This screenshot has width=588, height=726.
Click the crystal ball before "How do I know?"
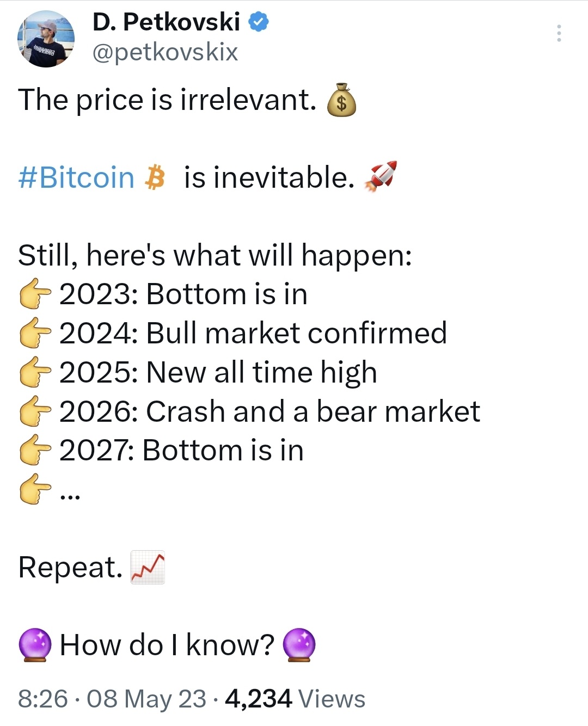pos(35,645)
